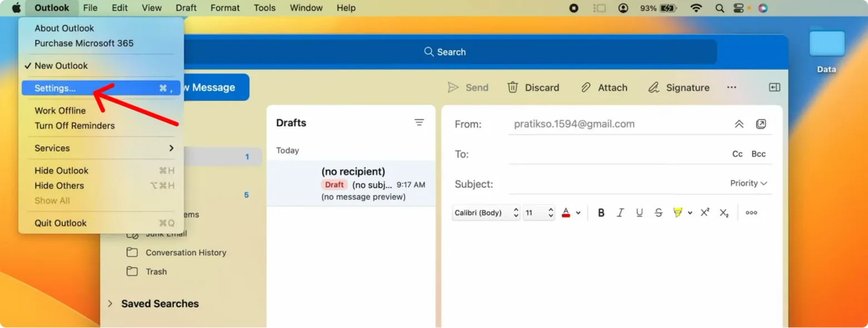Open the Drafts list filter icon
Image resolution: width=868 pixels, height=328 pixels.
[420, 123]
